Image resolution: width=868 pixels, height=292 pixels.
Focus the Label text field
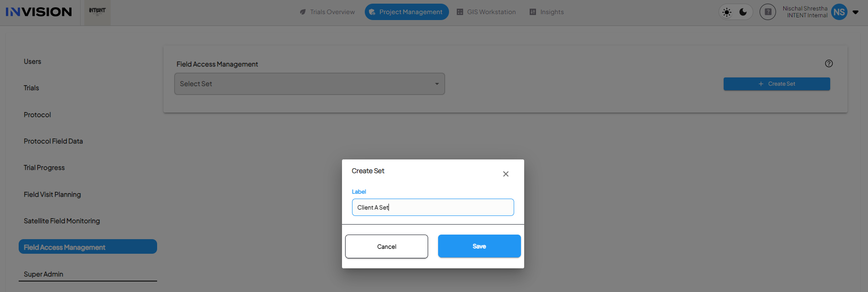(433, 207)
